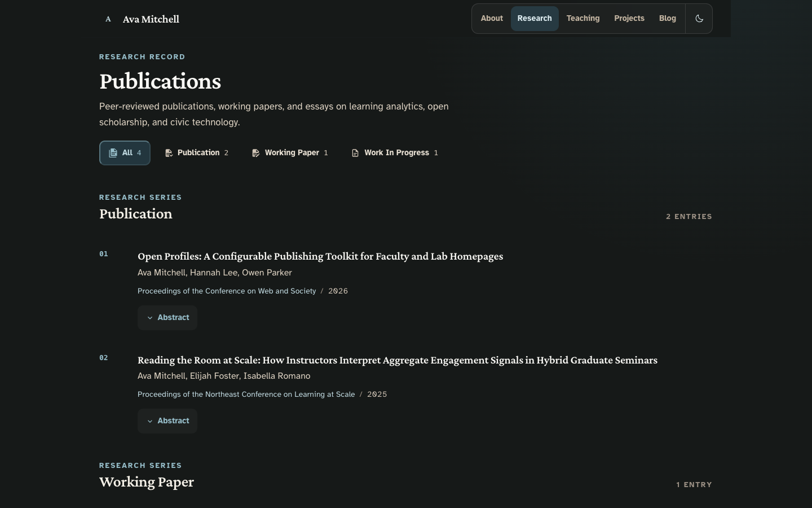Image resolution: width=812 pixels, height=508 pixels.
Task: Open the Projects nav item
Action: point(629,19)
